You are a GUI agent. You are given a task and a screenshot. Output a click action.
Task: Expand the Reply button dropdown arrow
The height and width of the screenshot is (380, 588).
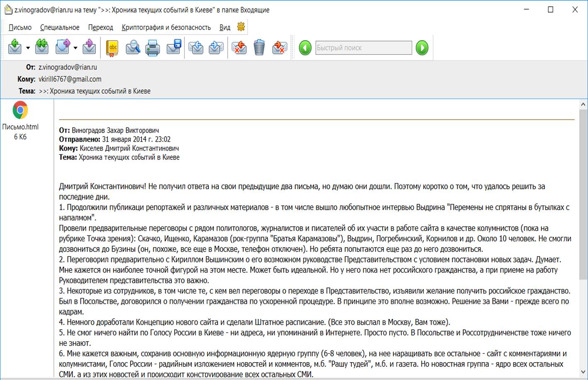click(x=28, y=48)
